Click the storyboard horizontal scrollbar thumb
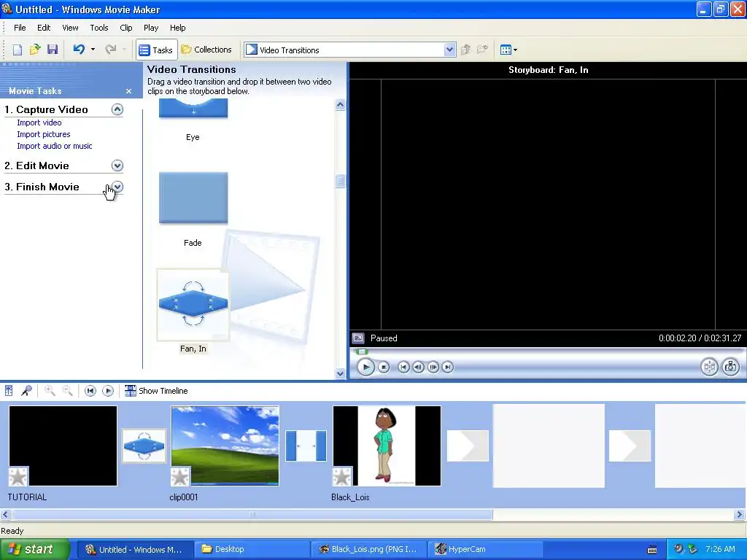Viewport: 747px width, 560px height. coord(252,514)
